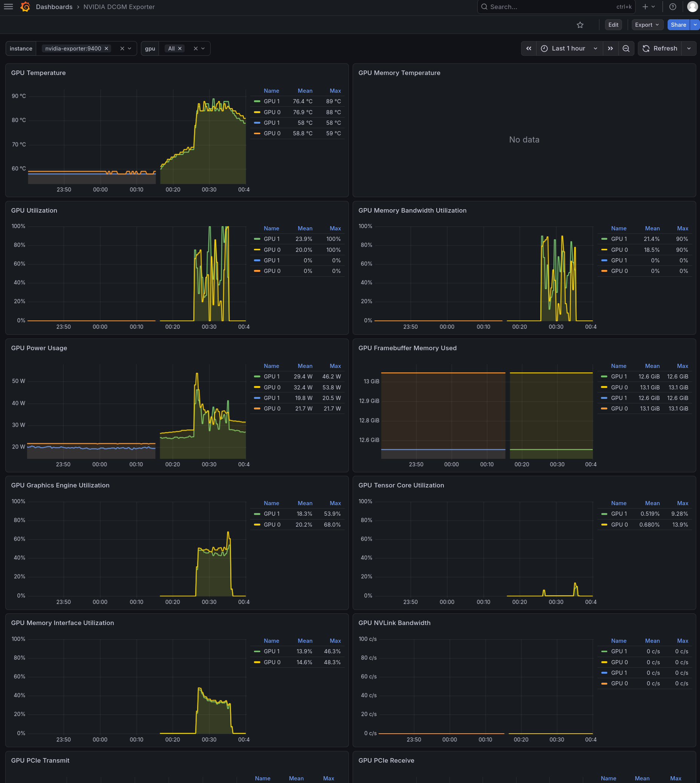
Task: Remove the All gpu value
Action: (180, 49)
